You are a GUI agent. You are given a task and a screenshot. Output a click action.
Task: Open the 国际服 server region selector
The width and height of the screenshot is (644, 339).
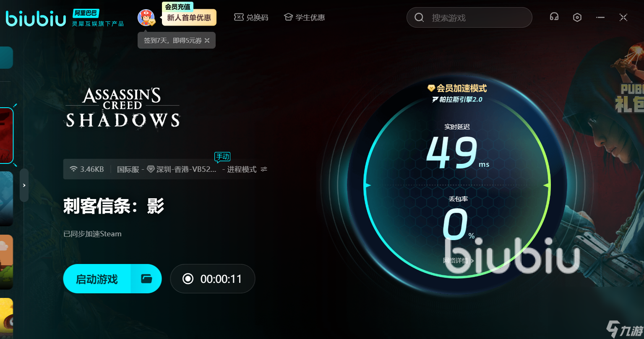(x=128, y=169)
